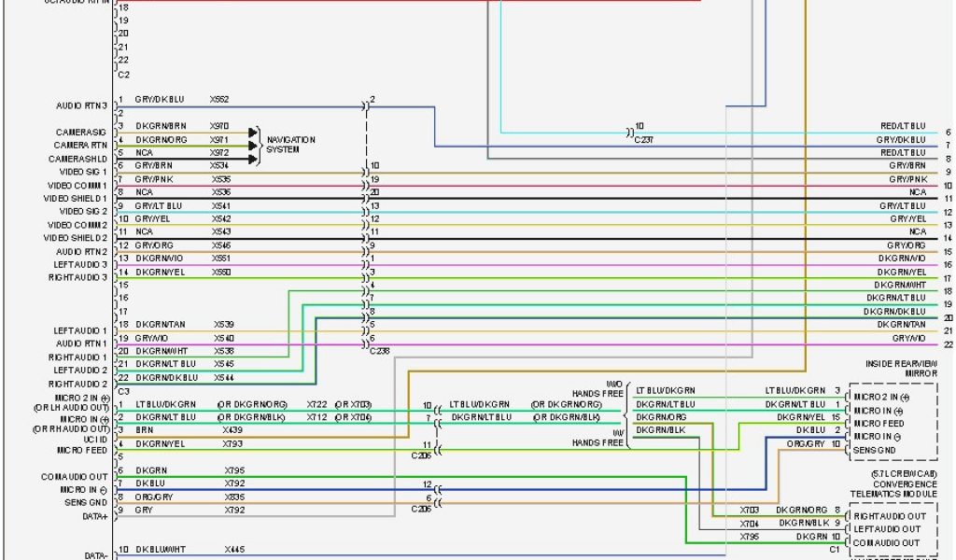Click the W/O HANDS FREE label
Screen dimensions: 956x560
600,387
